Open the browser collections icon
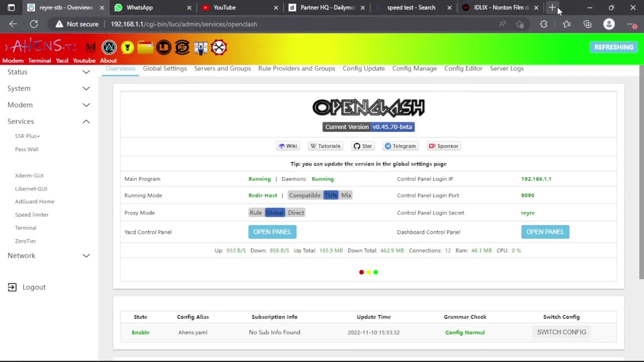Image resolution: width=644 pixels, height=362 pixels. [587, 24]
